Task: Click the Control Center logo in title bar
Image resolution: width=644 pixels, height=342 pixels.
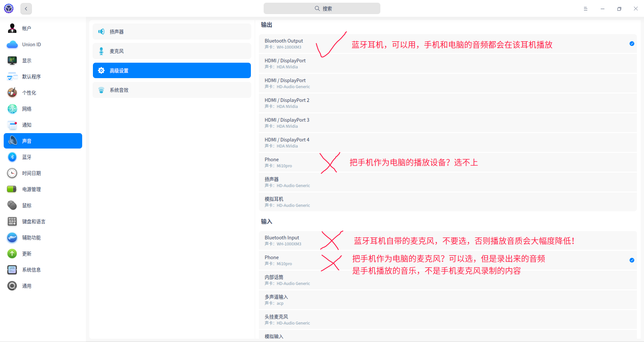Action: click(9, 8)
